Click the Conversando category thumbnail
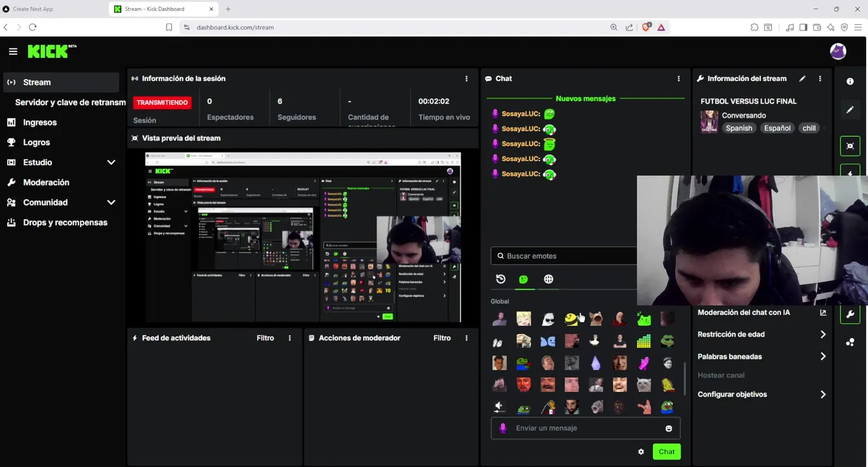 click(x=709, y=121)
